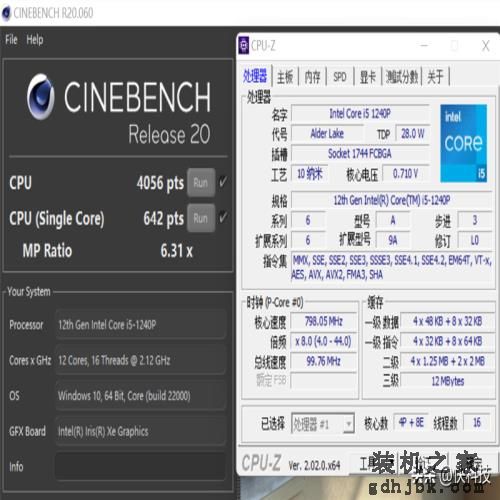Click the instruction set list field
500x500 pixels.
click(392, 267)
